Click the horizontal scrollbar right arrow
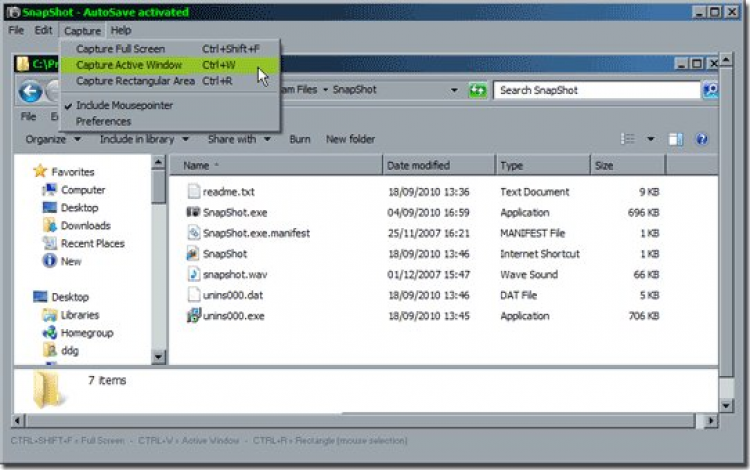 click(710, 421)
